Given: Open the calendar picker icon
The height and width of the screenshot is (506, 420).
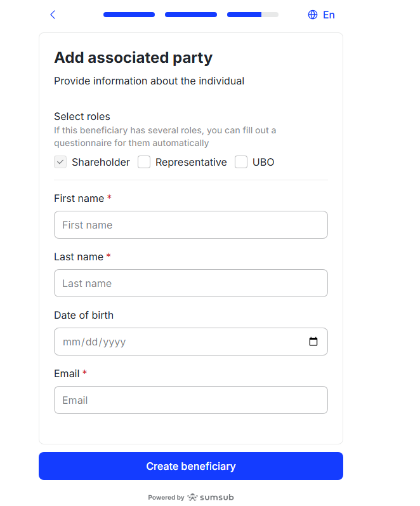Looking at the screenshot, I should coord(313,342).
